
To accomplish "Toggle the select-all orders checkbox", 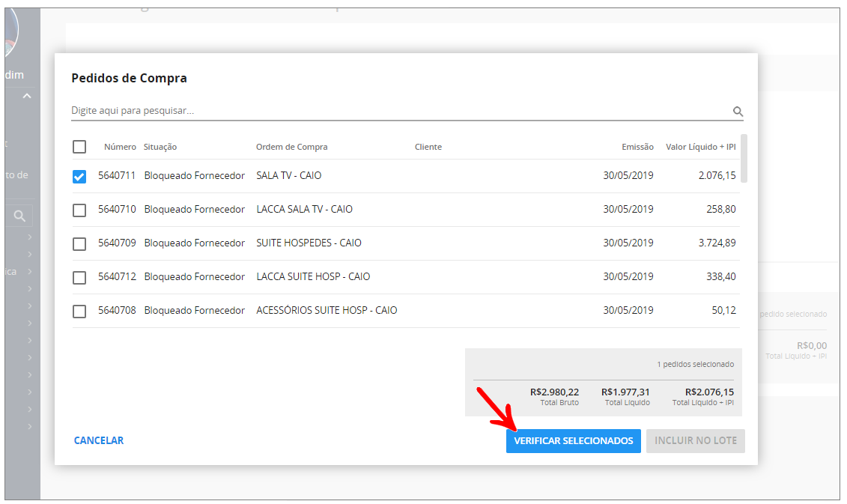I will (79, 147).
